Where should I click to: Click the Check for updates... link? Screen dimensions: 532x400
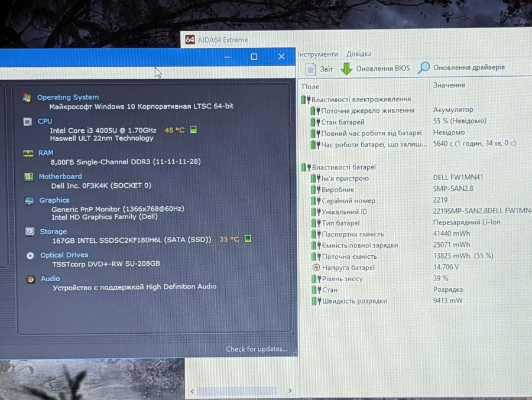click(x=257, y=349)
